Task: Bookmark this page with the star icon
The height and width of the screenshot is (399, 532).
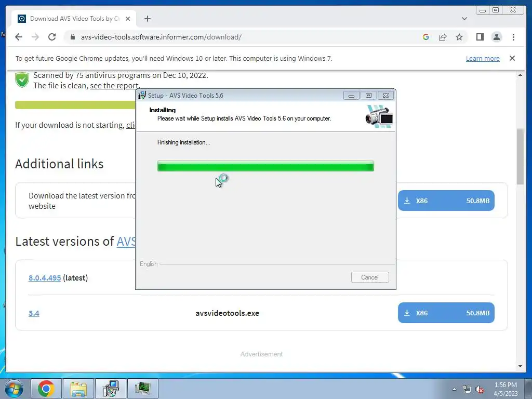Action: tap(459, 37)
